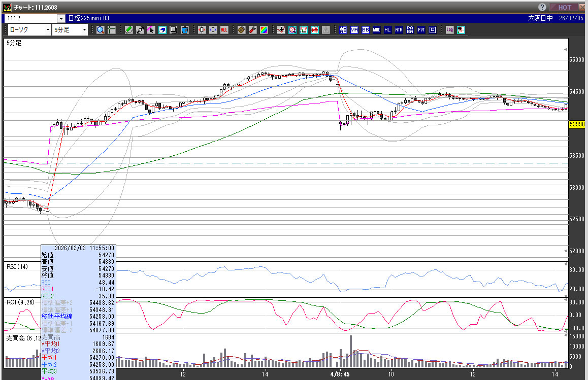Toggle the Log scale display

(449, 30)
